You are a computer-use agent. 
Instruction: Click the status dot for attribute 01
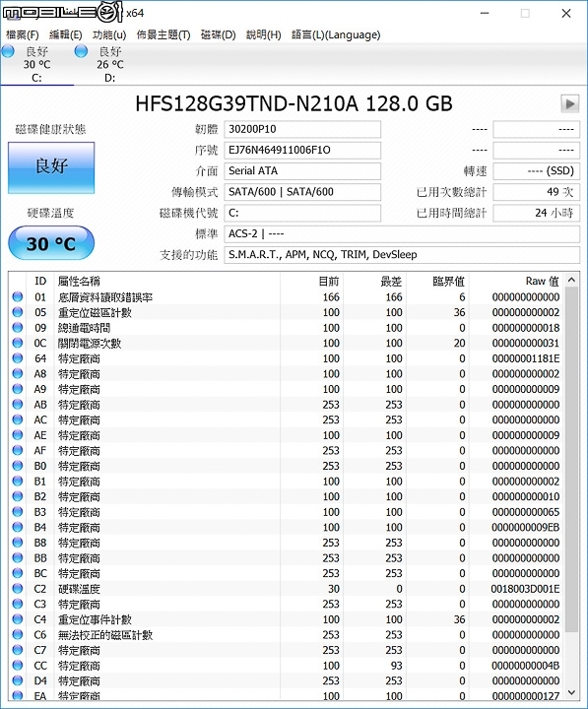pyautogui.click(x=18, y=296)
